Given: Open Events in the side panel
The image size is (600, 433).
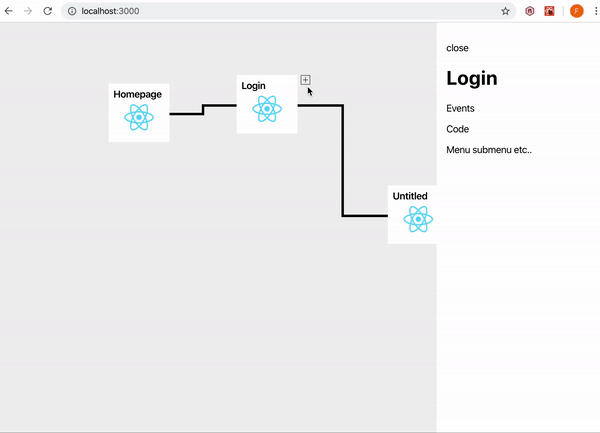Looking at the screenshot, I should click(x=460, y=109).
